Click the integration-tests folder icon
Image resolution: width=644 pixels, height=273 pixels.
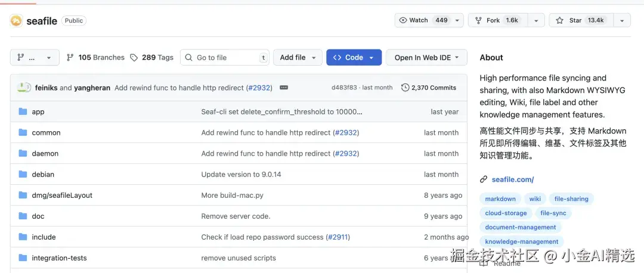coord(23,258)
